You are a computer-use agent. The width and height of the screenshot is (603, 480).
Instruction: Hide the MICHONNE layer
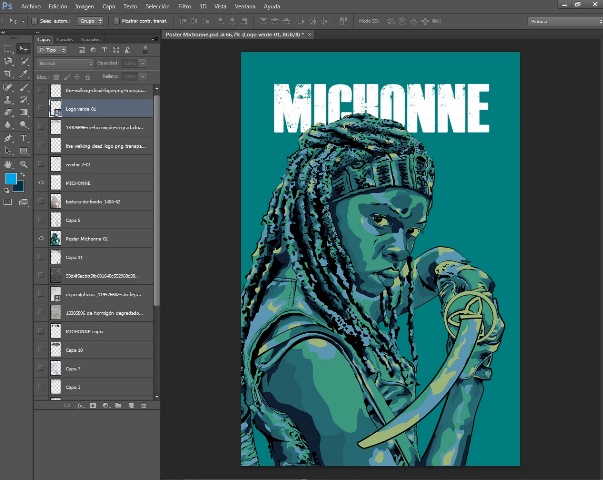pos(41,183)
